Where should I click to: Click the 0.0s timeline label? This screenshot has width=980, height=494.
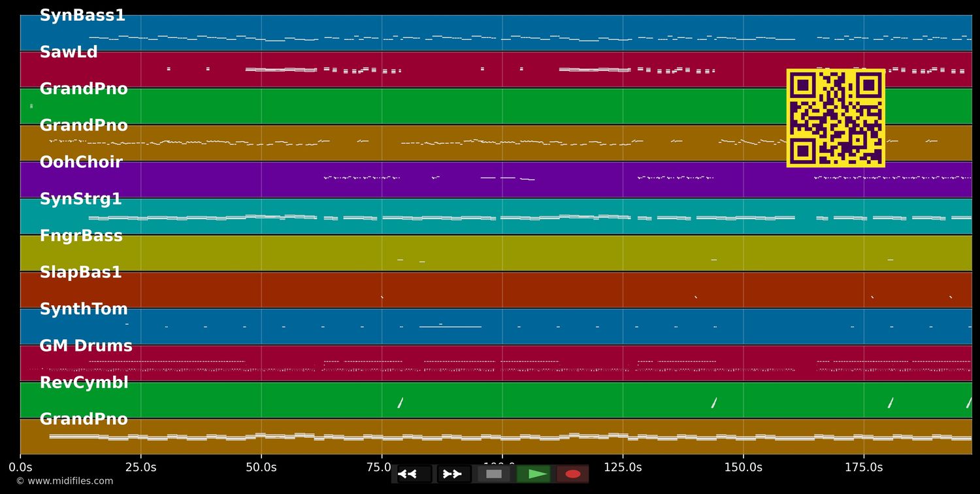(21, 467)
